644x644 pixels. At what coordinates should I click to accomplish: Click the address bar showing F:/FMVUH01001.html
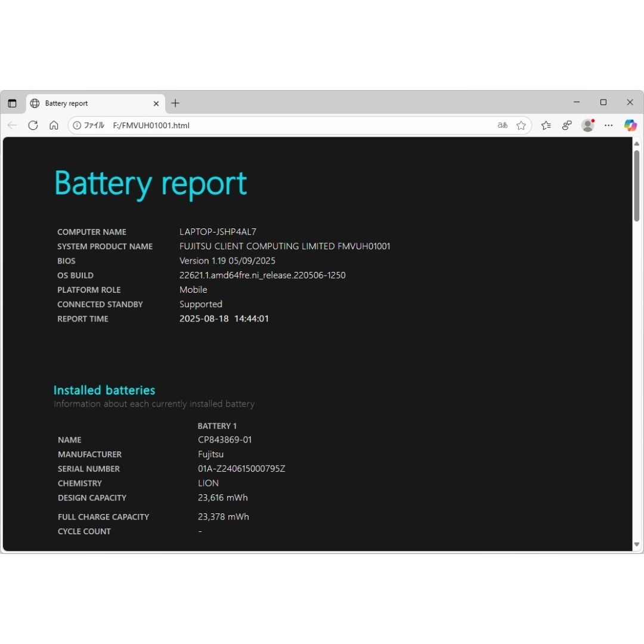[300, 125]
